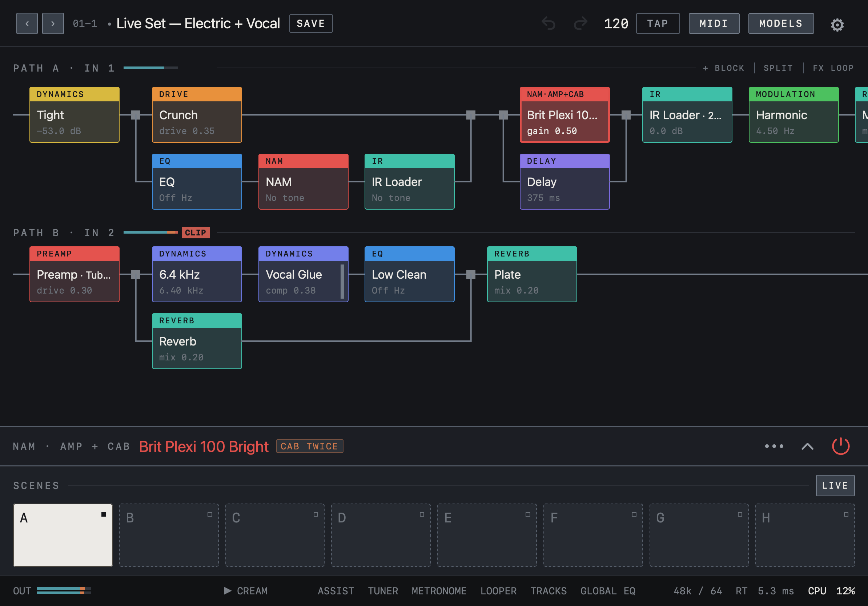Tap the tempo with TAP button
Screen dimensions: 868x606
coord(658,23)
